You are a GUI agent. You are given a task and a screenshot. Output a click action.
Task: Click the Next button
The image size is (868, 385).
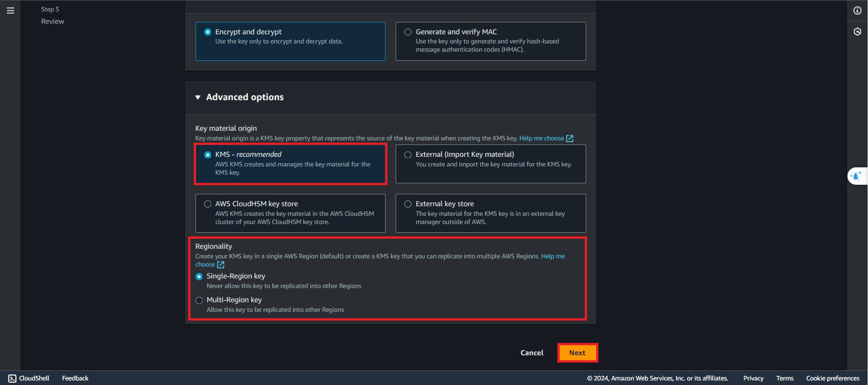(577, 353)
